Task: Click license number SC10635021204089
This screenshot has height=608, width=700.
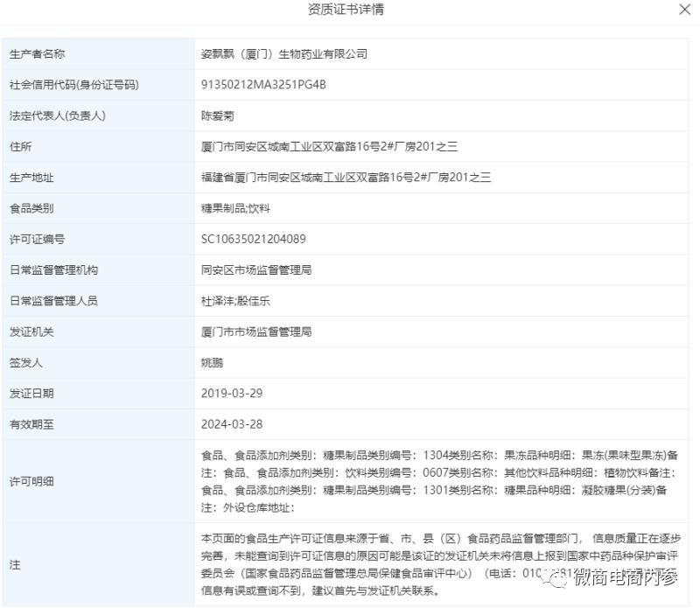Action: (x=253, y=239)
